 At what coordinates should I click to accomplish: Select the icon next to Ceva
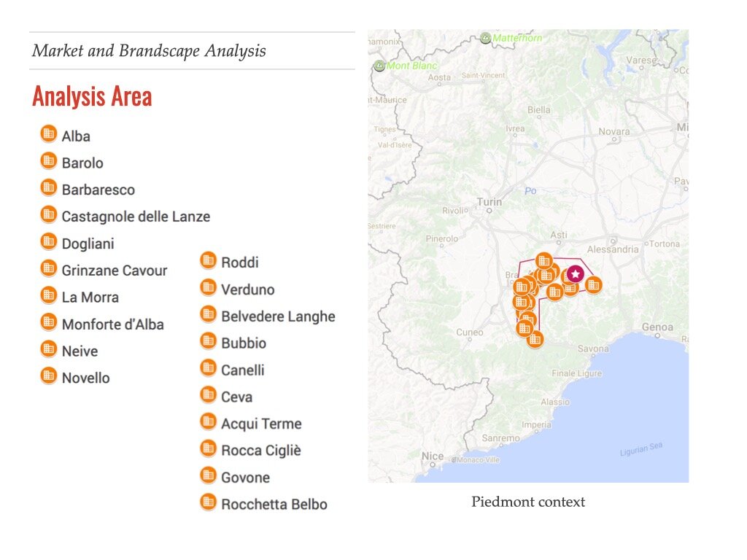click(208, 394)
